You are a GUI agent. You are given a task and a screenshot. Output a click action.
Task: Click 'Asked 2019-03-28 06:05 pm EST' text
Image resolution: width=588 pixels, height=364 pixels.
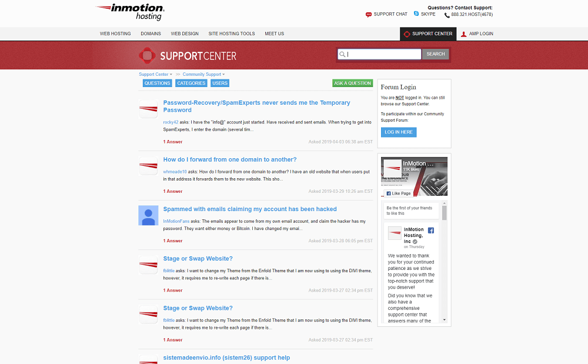click(x=340, y=241)
